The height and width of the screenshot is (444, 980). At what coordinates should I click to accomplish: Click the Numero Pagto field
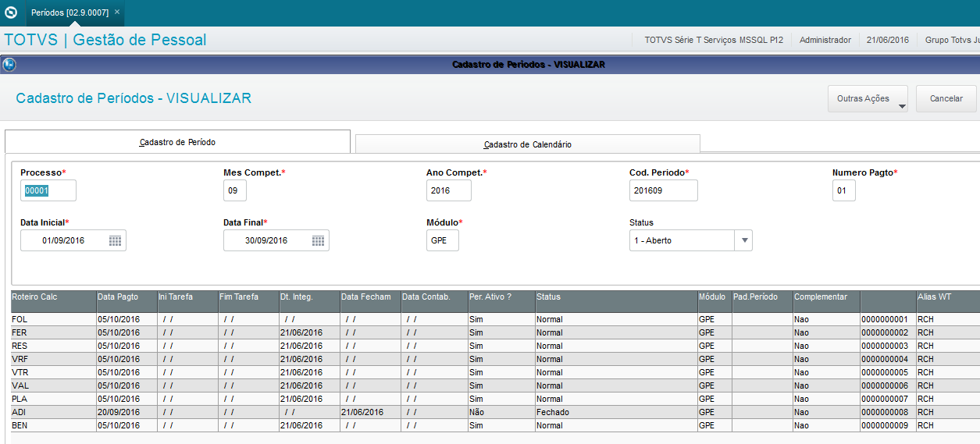[844, 190]
